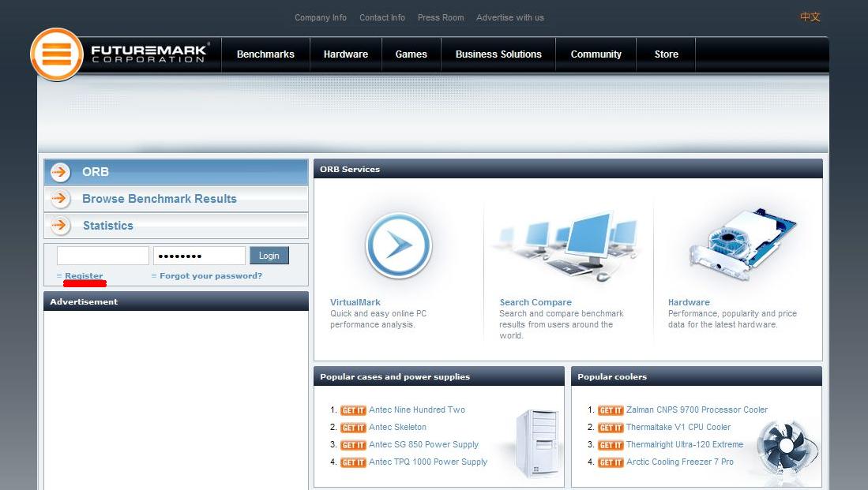Viewport: 868px width, 490px height.
Task: Click the Futuremark orange logo icon
Action: click(56, 54)
